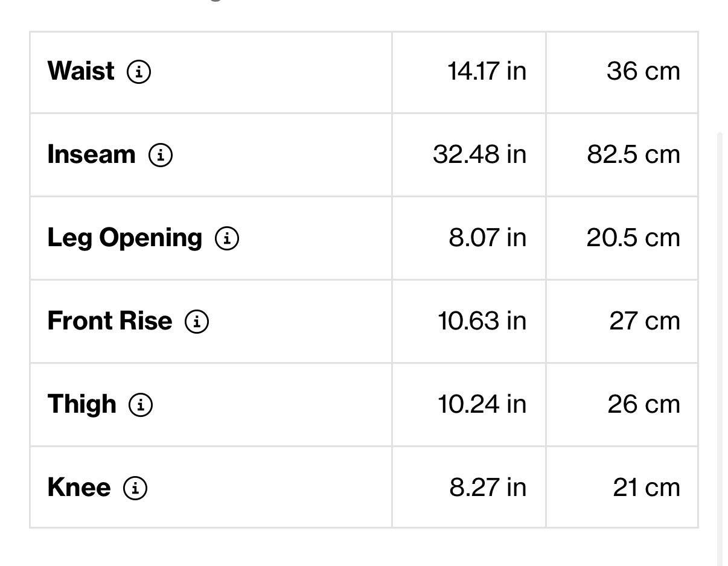Select the Waist row label
The width and height of the screenshot is (728, 566).
pyautogui.click(x=81, y=71)
